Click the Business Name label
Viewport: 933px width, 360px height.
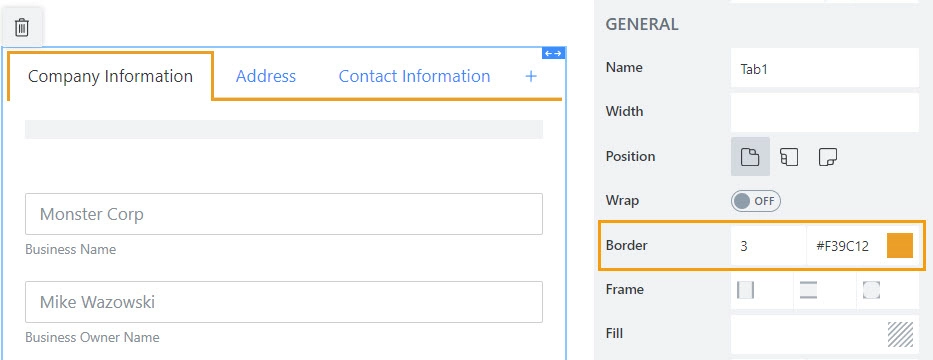point(70,249)
